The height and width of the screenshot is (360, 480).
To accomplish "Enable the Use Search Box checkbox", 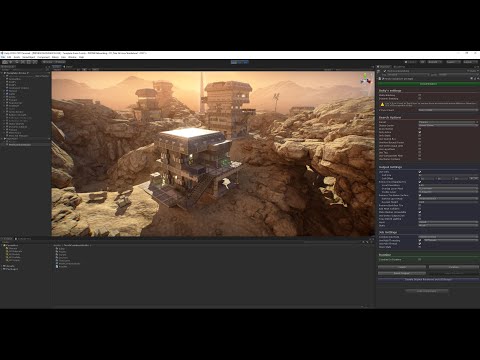I will tap(420, 139).
